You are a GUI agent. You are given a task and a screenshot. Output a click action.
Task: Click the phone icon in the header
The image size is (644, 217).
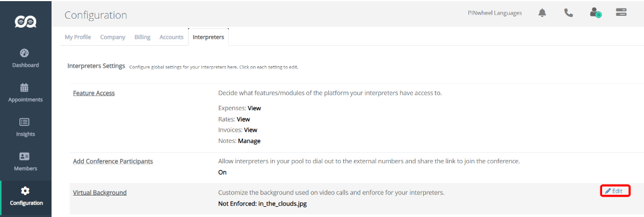(x=569, y=13)
